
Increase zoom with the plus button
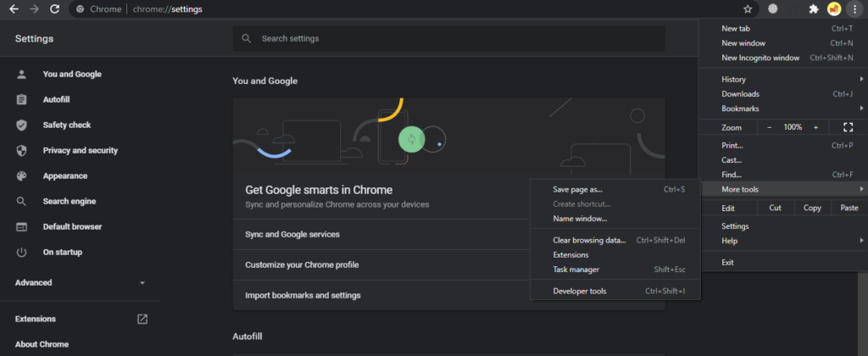(815, 127)
